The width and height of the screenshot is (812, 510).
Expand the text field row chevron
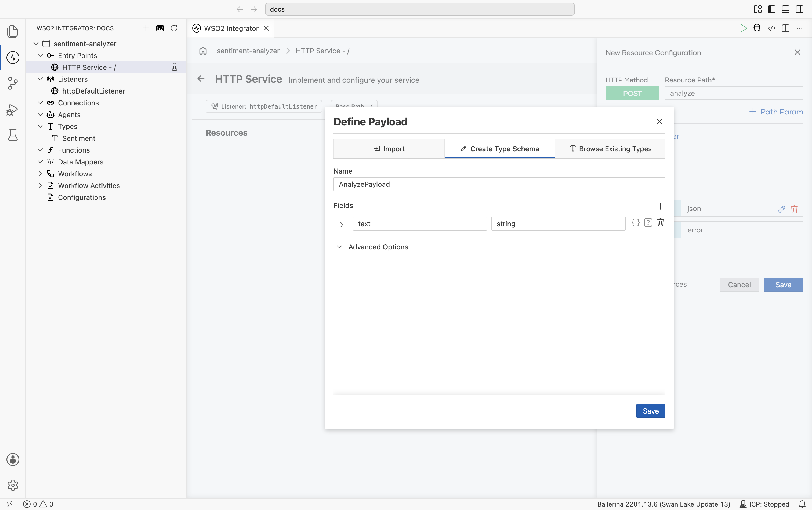click(342, 224)
